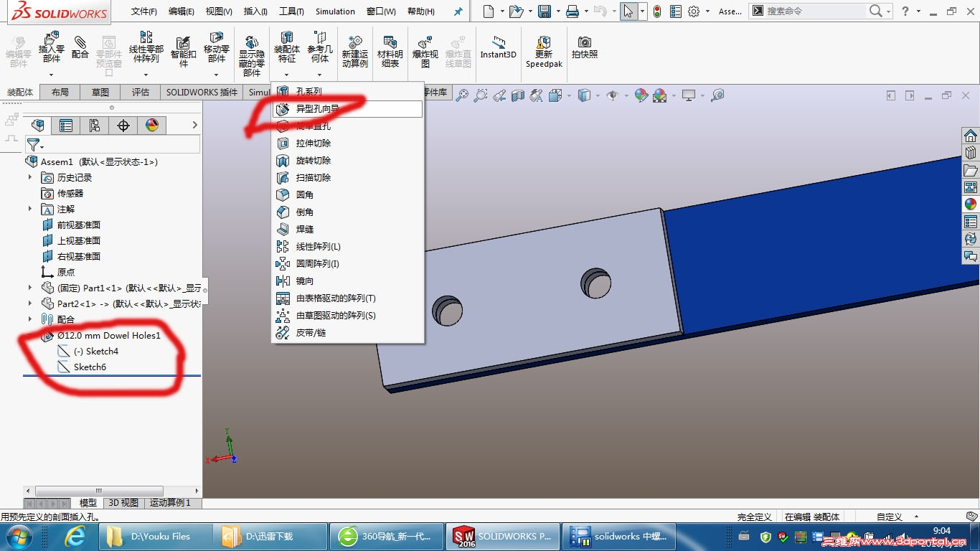The image size is (980, 551).
Task: Switch to the 评估 ribbon tab
Action: point(141,93)
